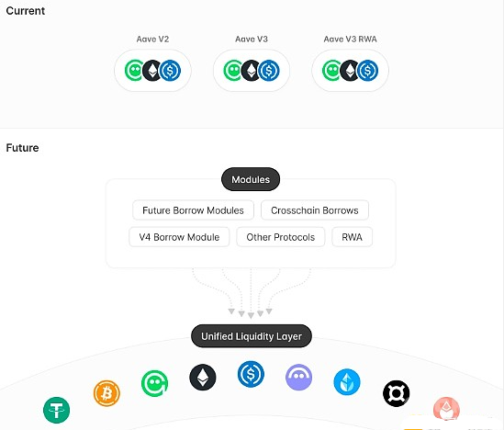
Task: Click the Other Protocols module
Action: click(x=281, y=237)
